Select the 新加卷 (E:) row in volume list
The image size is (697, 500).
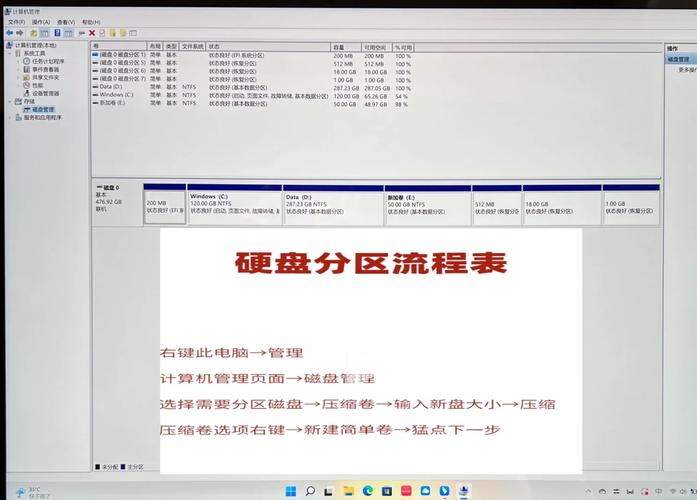pyautogui.click(x=251, y=104)
